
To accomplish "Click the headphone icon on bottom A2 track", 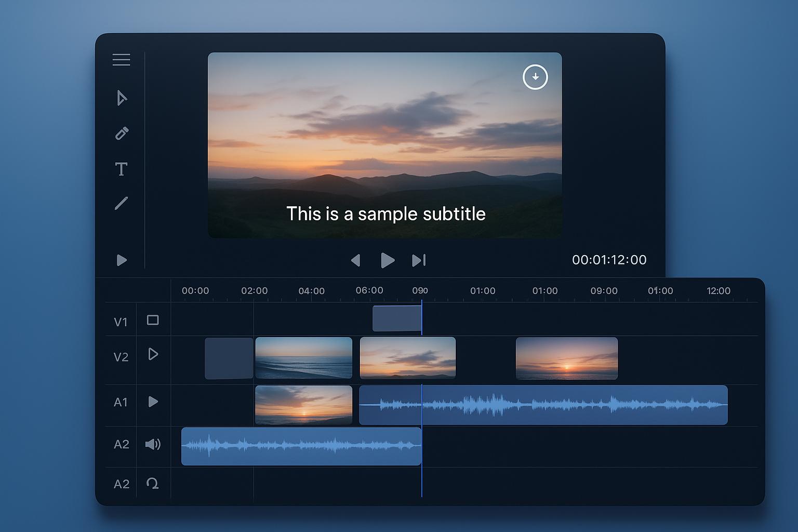I will pos(153,484).
